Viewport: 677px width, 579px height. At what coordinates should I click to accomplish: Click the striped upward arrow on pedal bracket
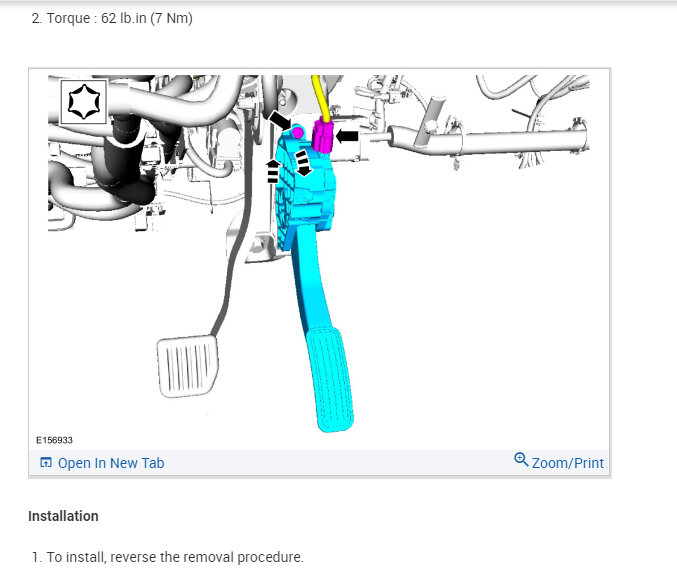click(273, 171)
